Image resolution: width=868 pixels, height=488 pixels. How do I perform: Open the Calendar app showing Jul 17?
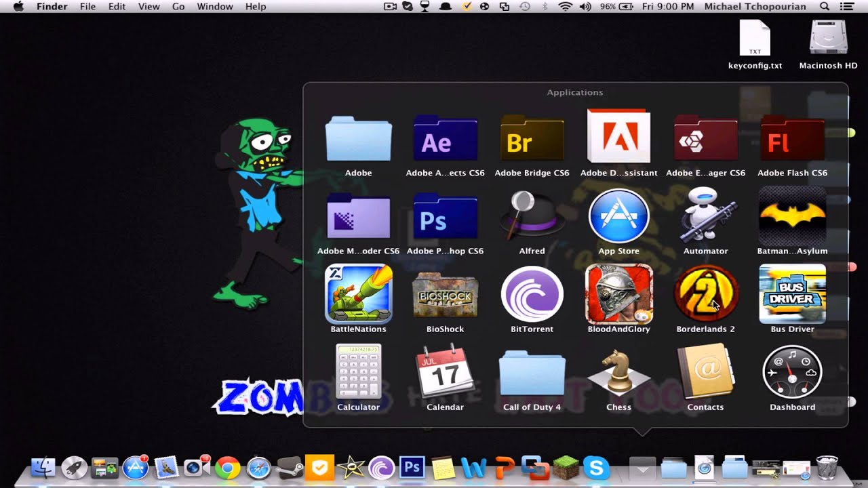445,371
